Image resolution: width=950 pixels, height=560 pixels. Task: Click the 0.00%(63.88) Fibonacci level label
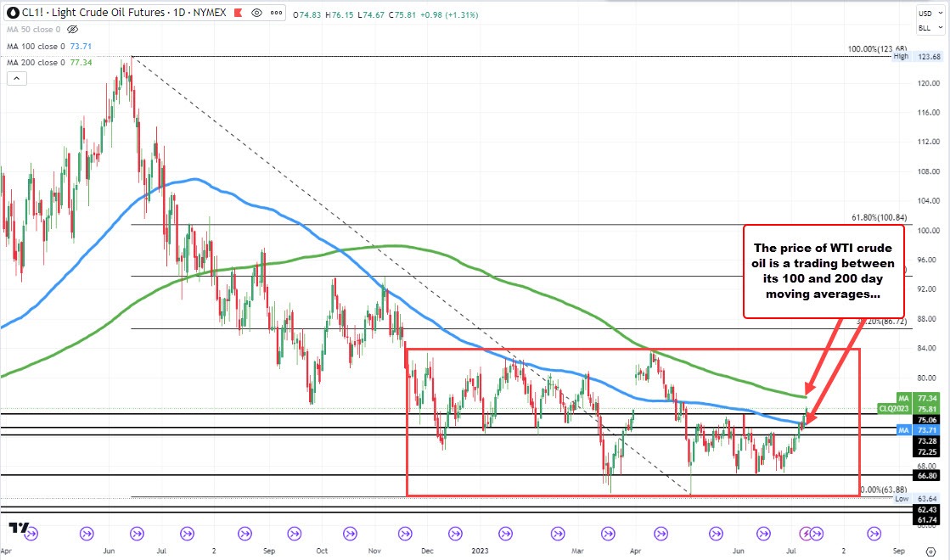coord(883,490)
